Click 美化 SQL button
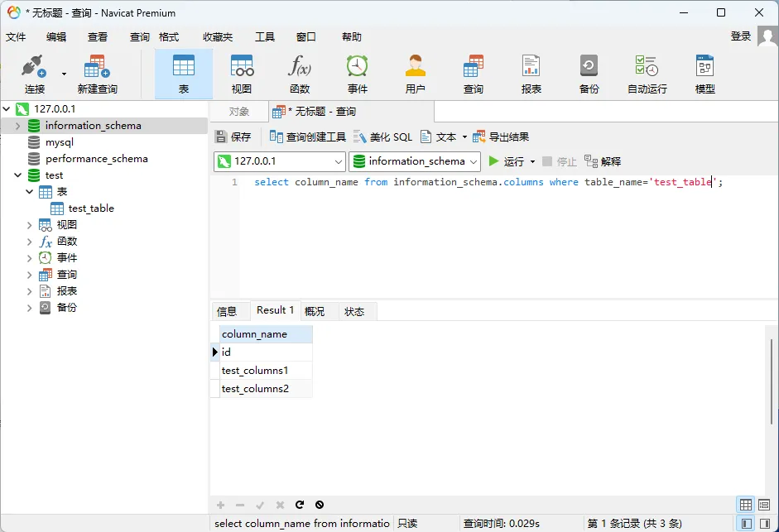This screenshot has height=532, width=779. [x=382, y=137]
